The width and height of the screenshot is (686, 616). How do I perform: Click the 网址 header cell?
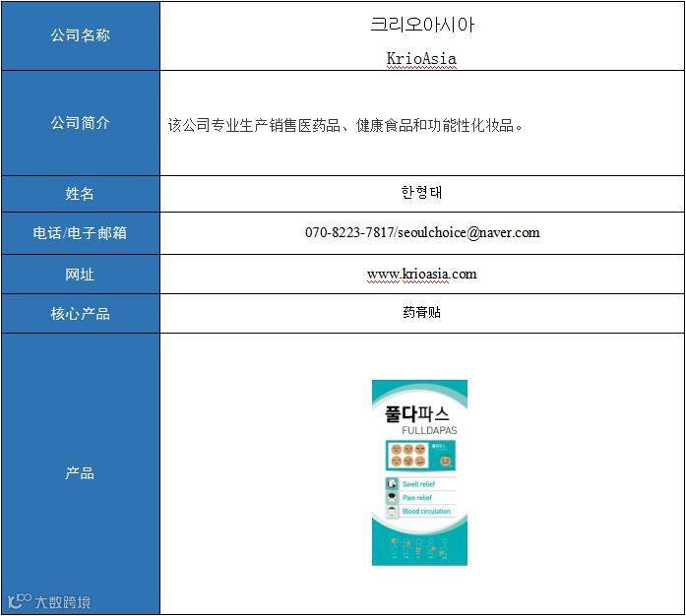point(81,275)
